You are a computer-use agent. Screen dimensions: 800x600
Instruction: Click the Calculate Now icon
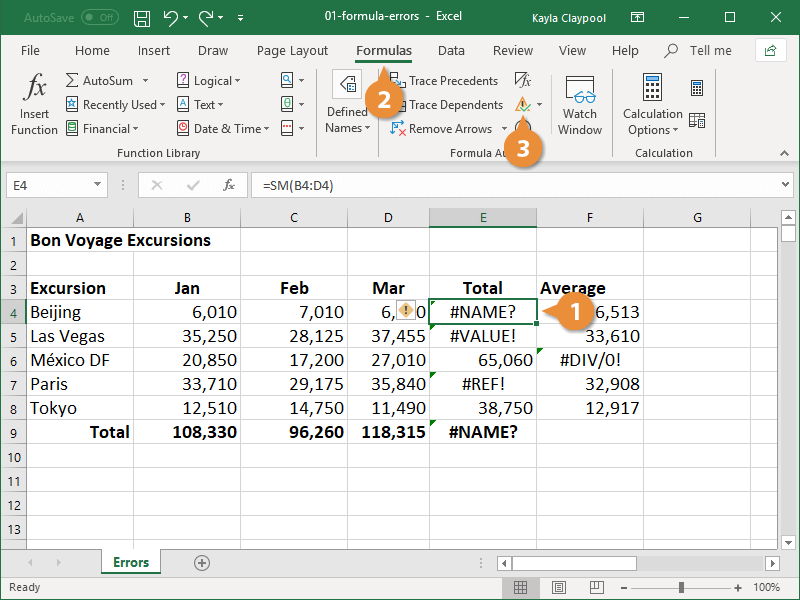[697, 88]
